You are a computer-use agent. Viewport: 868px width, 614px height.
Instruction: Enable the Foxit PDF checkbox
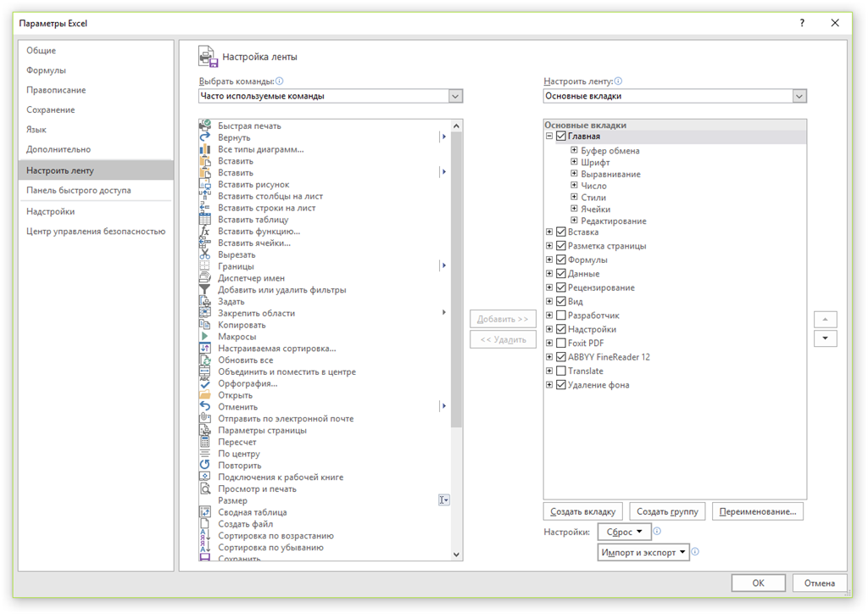561,343
